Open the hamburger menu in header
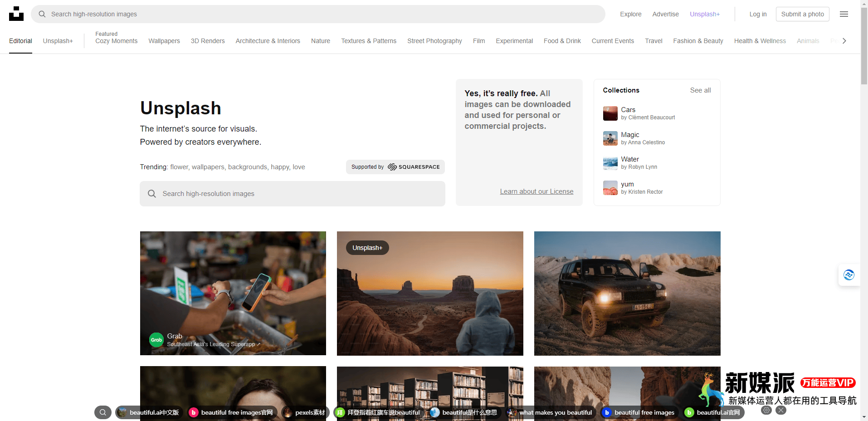Viewport: 868px width, 421px height. click(x=844, y=14)
